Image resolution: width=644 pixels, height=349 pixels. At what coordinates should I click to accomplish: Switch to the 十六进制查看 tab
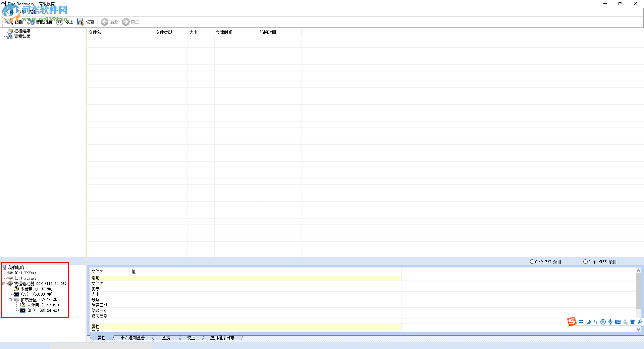pos(132,338)
